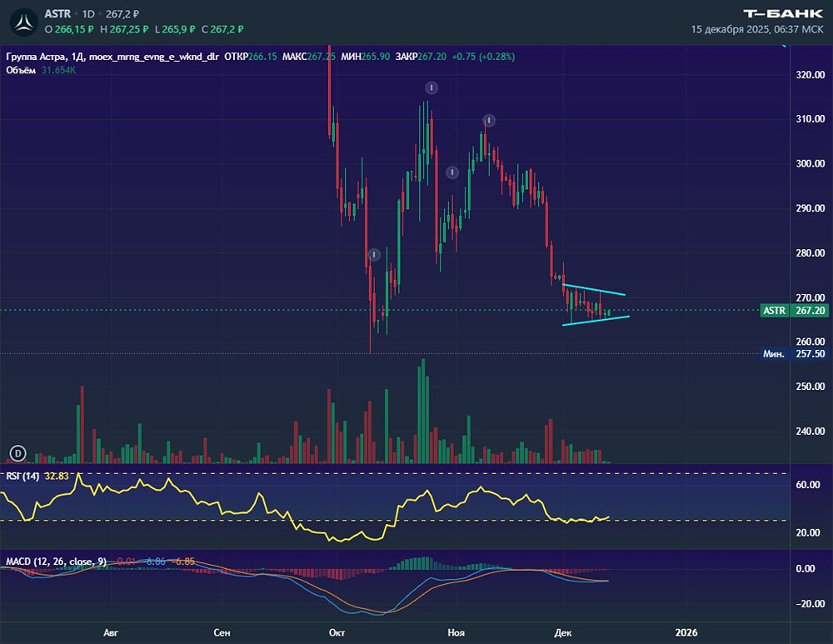Screen dimensions: 833x644
Task: Click the 'МАКС 267.25' legend value
Action: [x=309, y=57]
